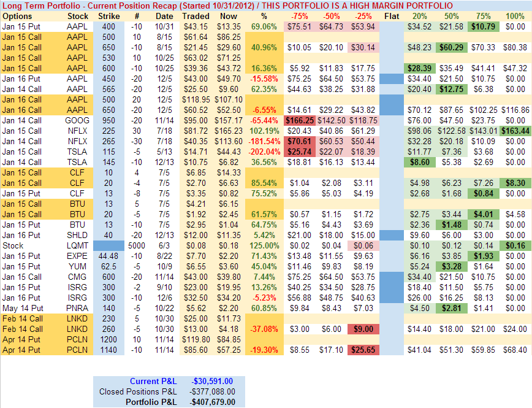Screen dimensions: 532x408
Task: Select the dark red $166.25 cell
Action: 300,120
